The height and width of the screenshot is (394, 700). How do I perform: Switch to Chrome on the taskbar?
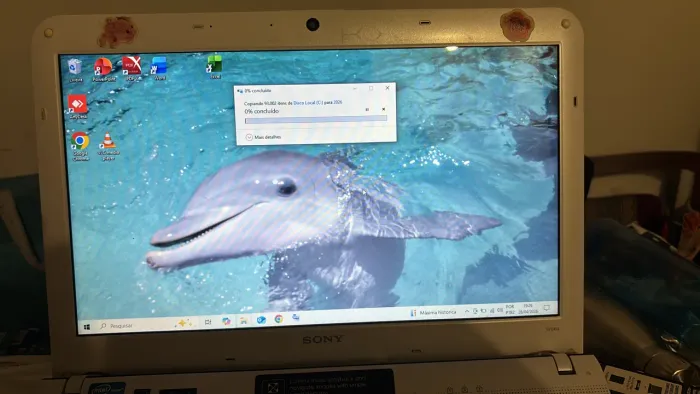279,319
